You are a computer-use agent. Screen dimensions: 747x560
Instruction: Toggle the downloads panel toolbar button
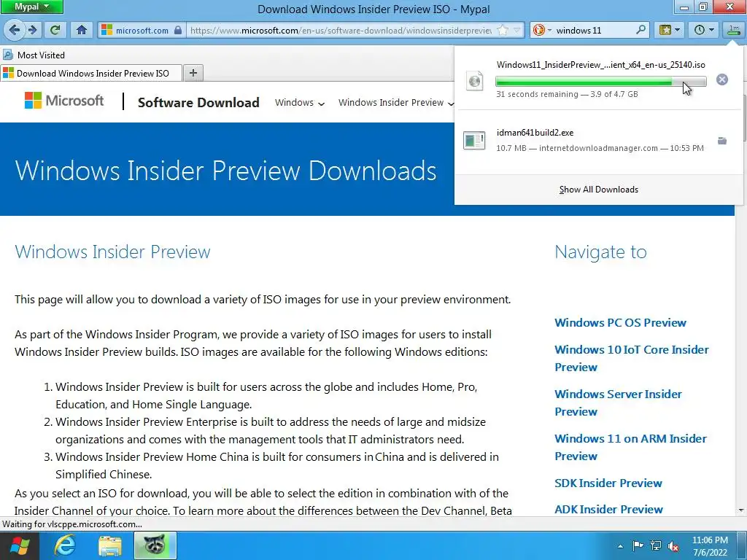pyautogui.click(x=733, y=30)
